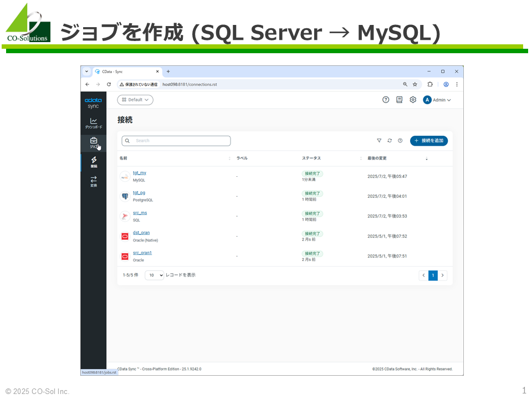The width and height of the screenshot is (532, 399).
Task: Open the 最後の変更 column options menu
Action: click(427, 158)
